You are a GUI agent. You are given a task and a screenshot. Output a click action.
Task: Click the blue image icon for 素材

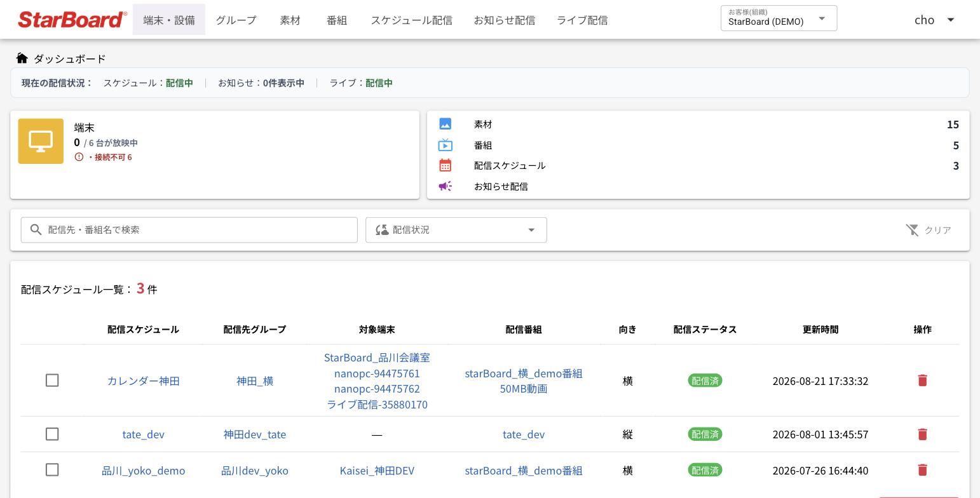[x=446, y=124]
